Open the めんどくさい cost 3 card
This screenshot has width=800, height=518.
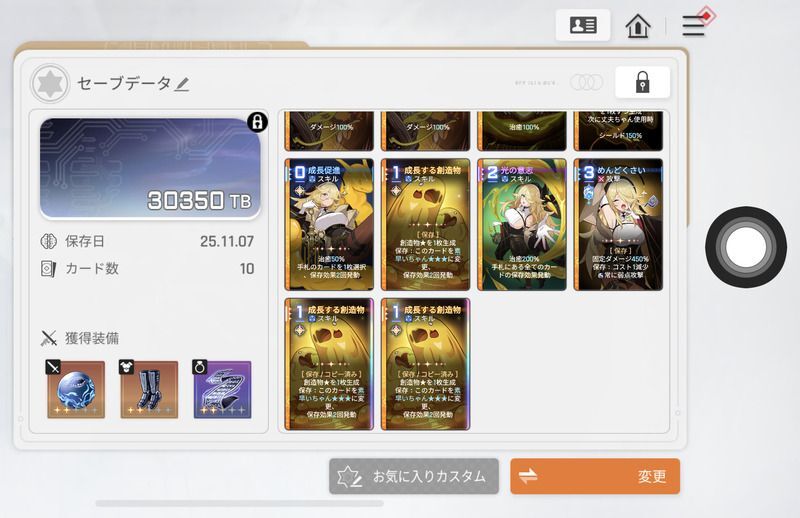click(x=618, y=225)
